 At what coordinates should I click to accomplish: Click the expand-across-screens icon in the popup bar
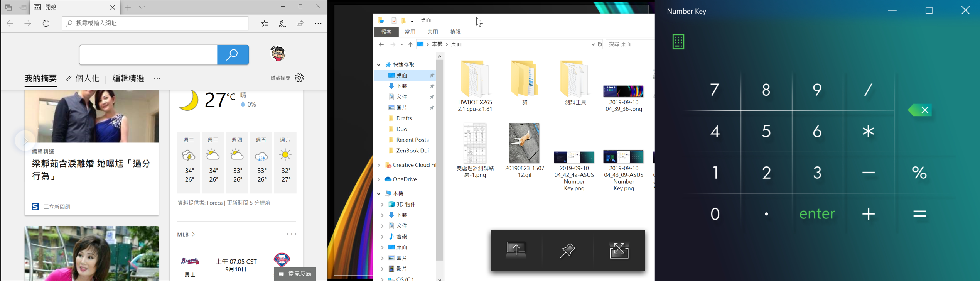(x=619, y=251)
